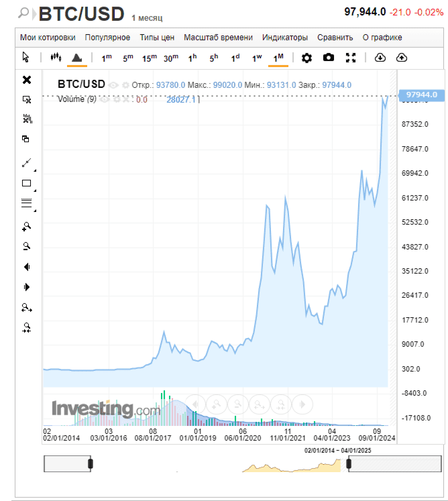Click the overlapping squares icon in left toolbar
The width and height of the screenshot is (448, 501).
(x=25, y=139)
